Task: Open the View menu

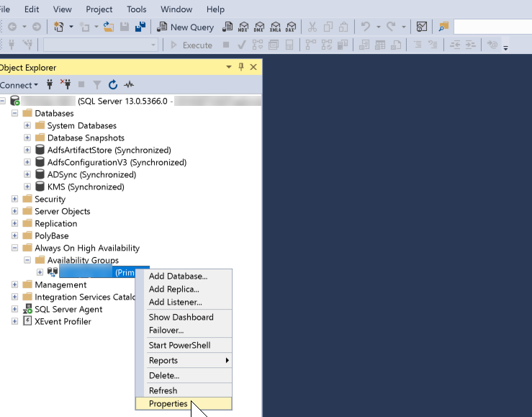Action: (63, 9)
